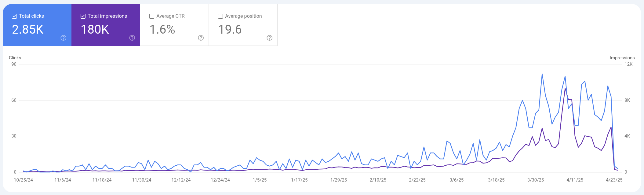Click the 90 clicks axis label
644x195 pixels.
coord(14,64)
